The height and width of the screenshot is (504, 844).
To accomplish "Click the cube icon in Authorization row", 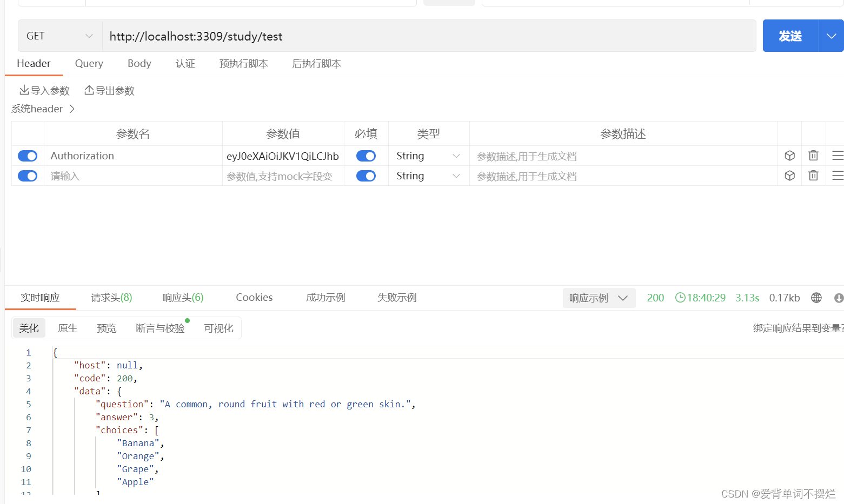I will pyautogui.click(x=789, y=156).
